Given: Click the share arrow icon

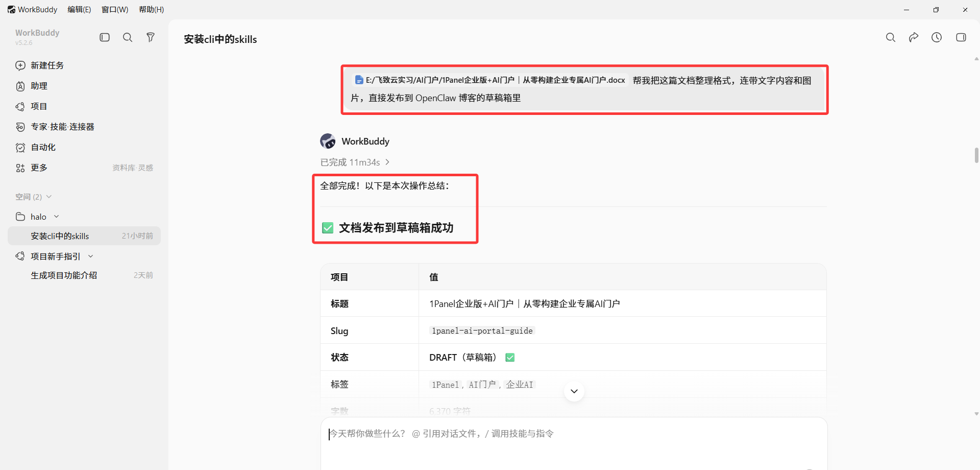Looking at the screenshot, I should point(914,37).
